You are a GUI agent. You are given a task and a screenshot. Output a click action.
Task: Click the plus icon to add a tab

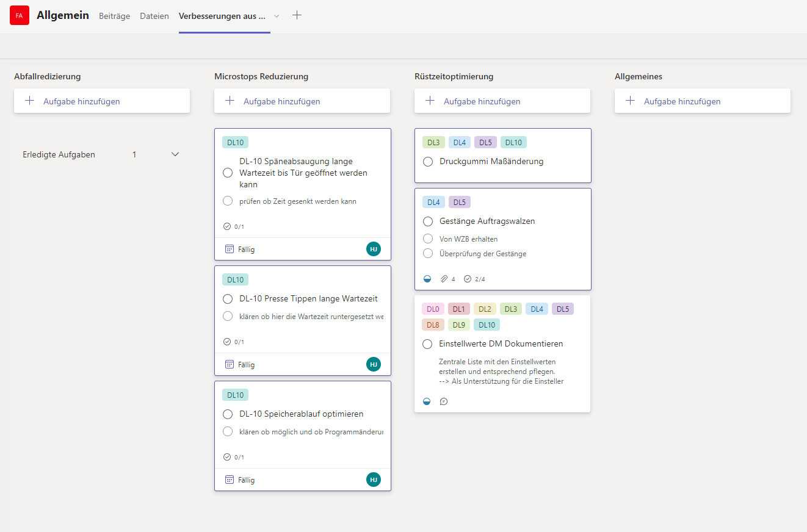(297, 16)
